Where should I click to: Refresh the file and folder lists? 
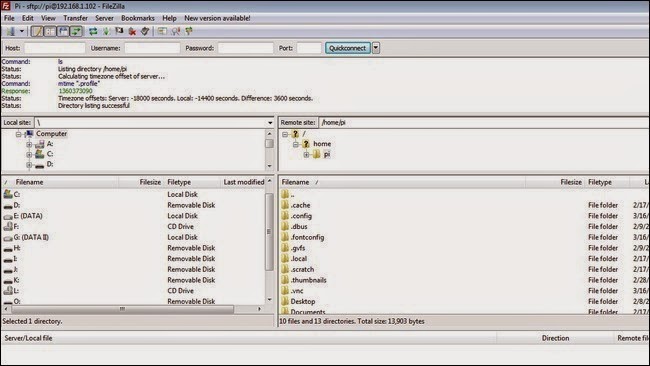coord(93,31)
